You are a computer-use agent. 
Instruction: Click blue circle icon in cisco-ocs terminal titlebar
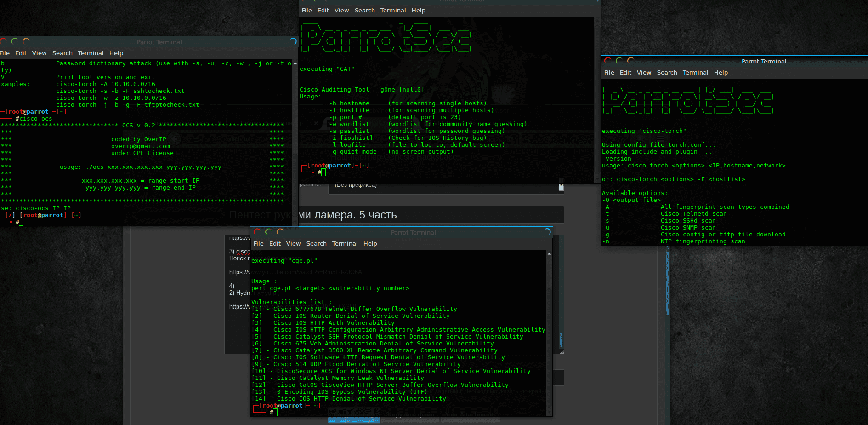[x=293, y=41]
